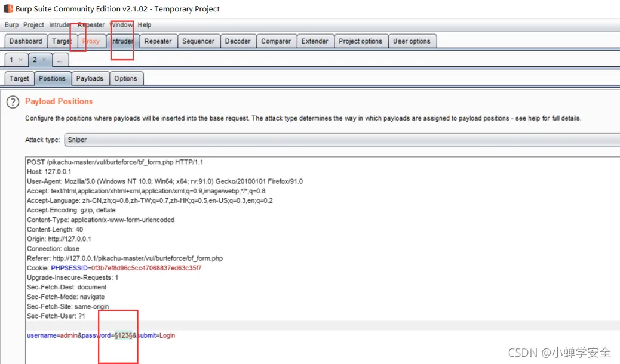Switch to the Dashboard tab
This screenshot has height=364, width=620.
pos(26,41)
